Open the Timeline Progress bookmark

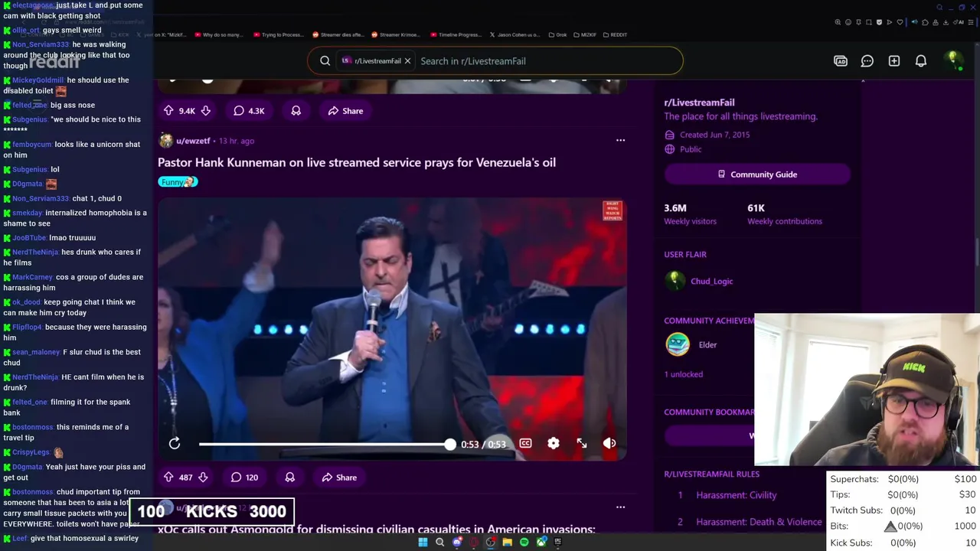(455, 34)
